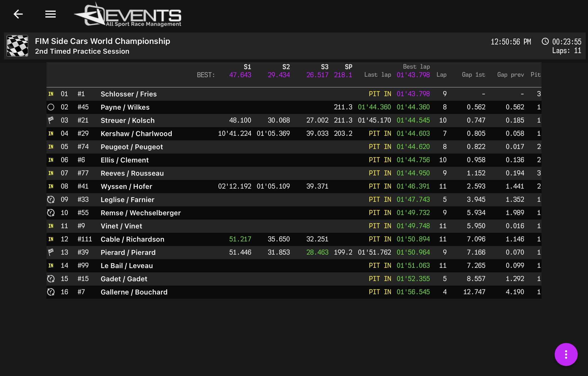
Task: Click the timer status icon for Gallerne / Bouchard
Action: tap(51, 292)
